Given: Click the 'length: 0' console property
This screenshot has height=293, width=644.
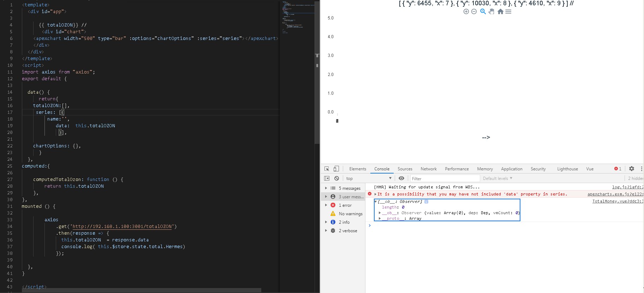Looking at the screenshot, I should [x=393, y=207].
